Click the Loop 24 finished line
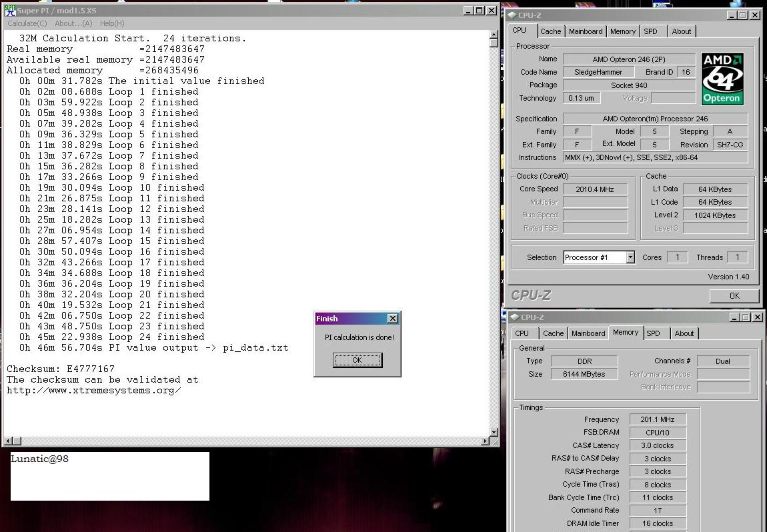 112,337
